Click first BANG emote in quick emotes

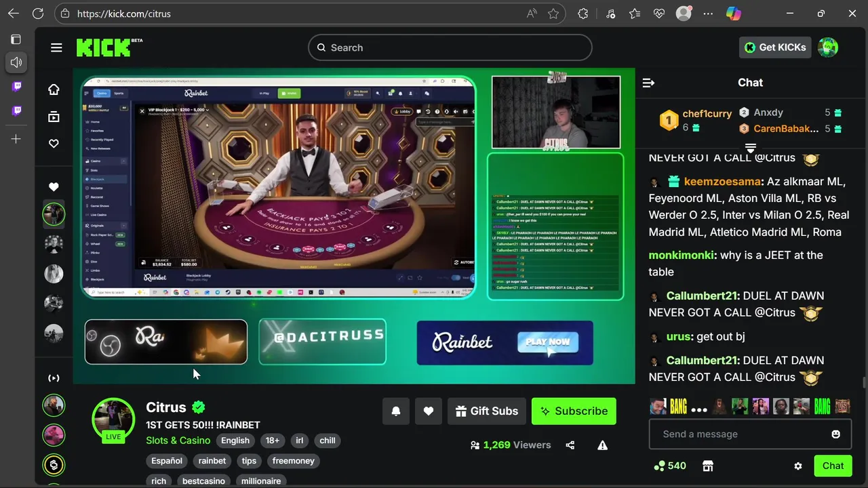[679, 407]
